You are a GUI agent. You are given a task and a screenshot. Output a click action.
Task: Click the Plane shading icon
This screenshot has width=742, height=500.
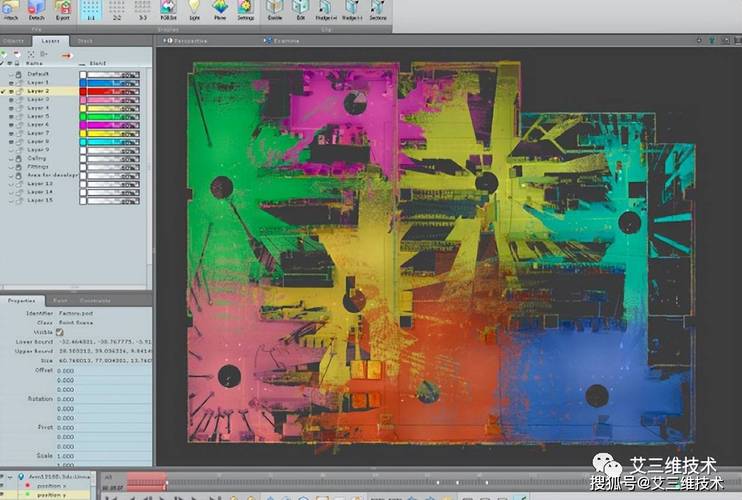(220, 9)
